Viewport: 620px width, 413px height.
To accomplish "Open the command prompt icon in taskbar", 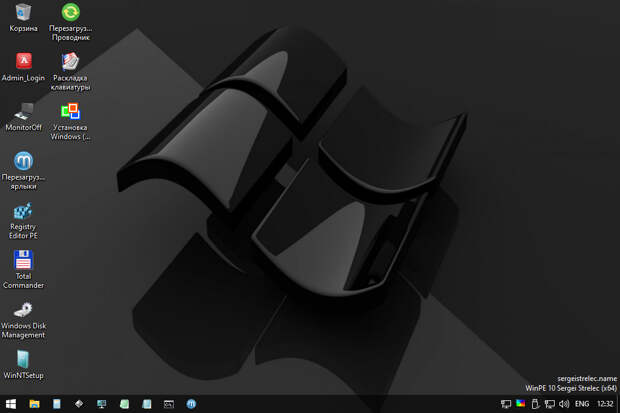I will click(x=169, y=403).
